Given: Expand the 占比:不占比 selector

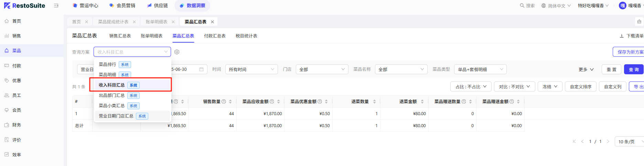Looking at the screenshot, I should click(471, 87).
